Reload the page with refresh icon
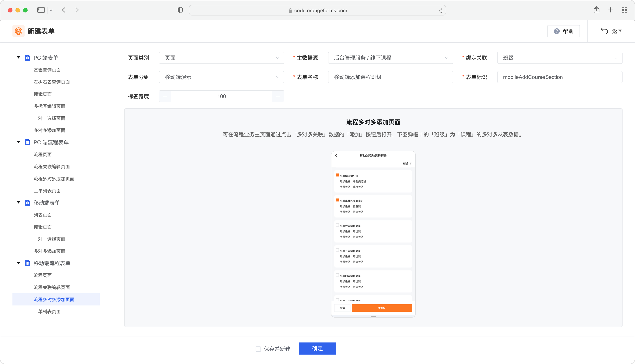 pos(441,10)
